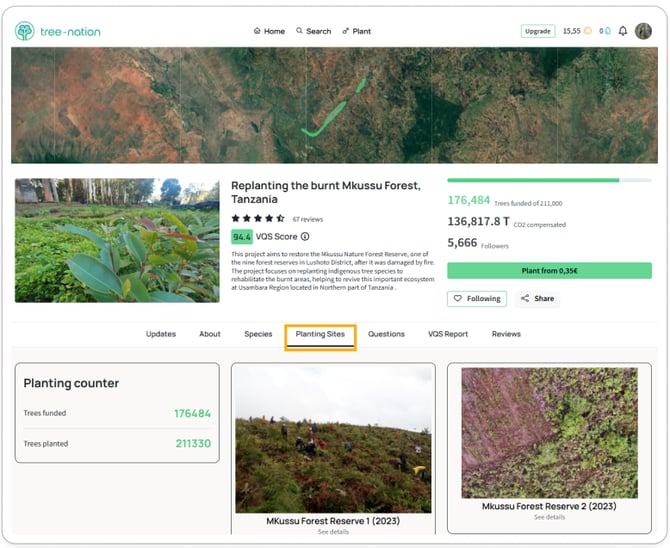Click the trees funded progress bar
Screen dimensions: 670x548
550,180
